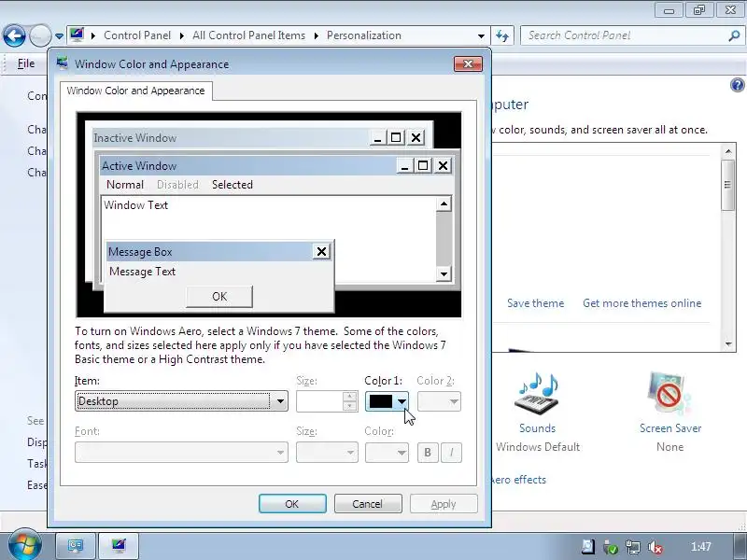Click the dialog title bar icon
This screenshot has width=747, height=560.
click(x=63, y=63)
